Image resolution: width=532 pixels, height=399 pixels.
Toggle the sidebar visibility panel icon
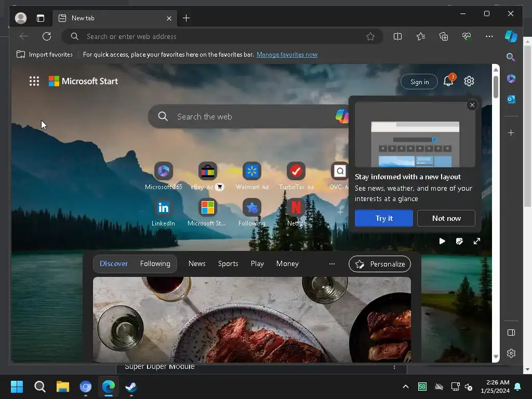tap(511, 332)
